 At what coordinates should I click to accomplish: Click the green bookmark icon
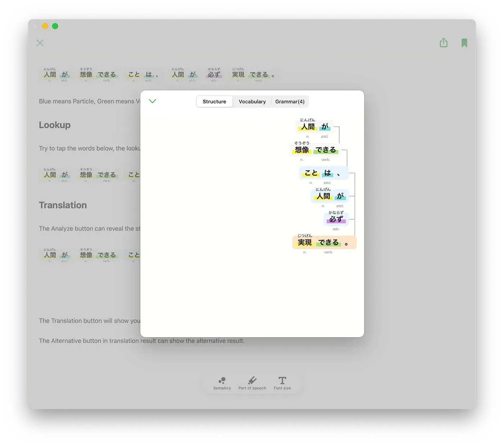464,43
